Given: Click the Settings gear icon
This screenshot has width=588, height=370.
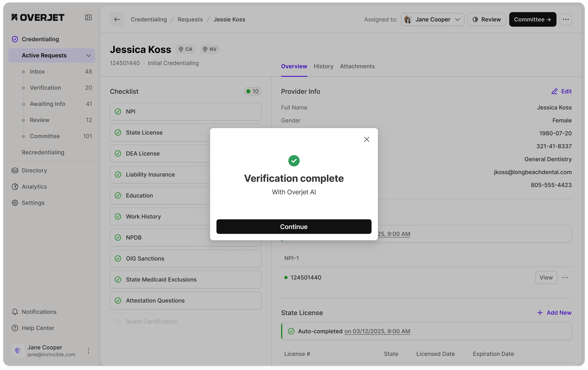Looking at the screenshot, I should coord(15,203).
